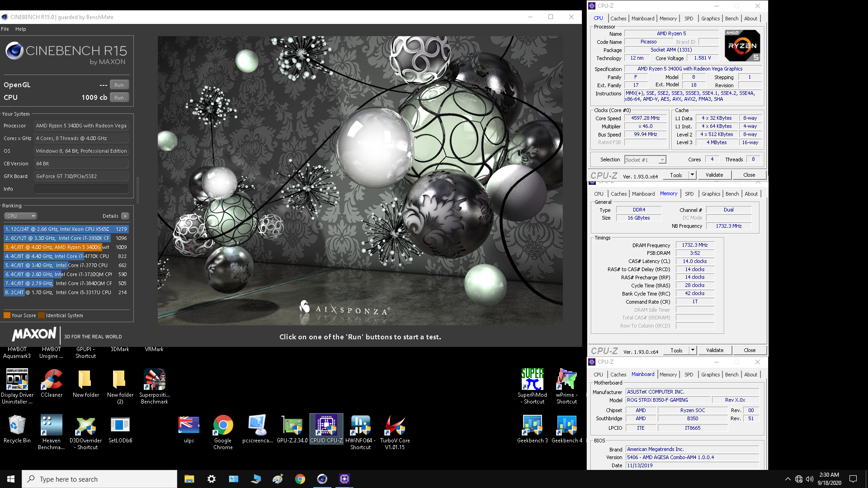Click Validate in the top CPU-Z window

714,175
